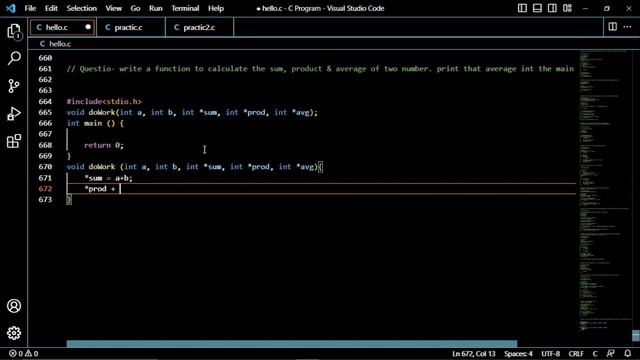Click the '*sum = a+b;' statement
The width and height of the screenshot is (640, 360).
pos(108,178)
